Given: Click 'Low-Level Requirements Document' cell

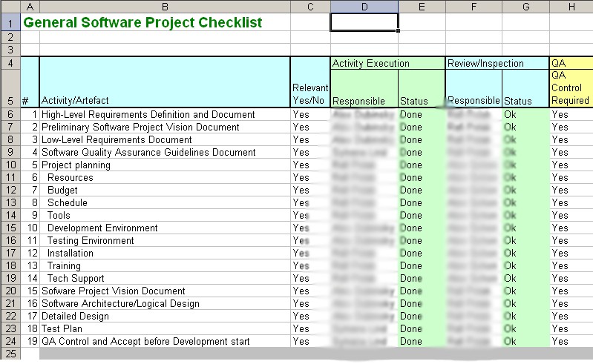Looking at the screenshot, I should pos(165,139).
